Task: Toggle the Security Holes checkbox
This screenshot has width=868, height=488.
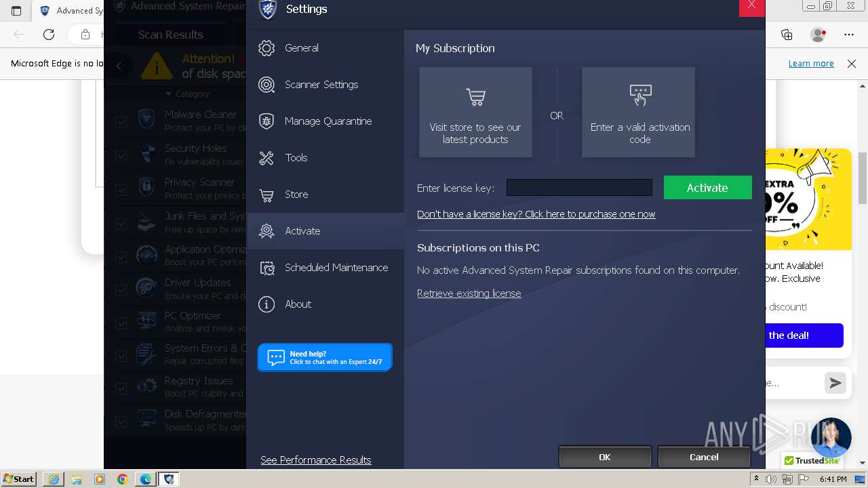Action: click(121, 156)
